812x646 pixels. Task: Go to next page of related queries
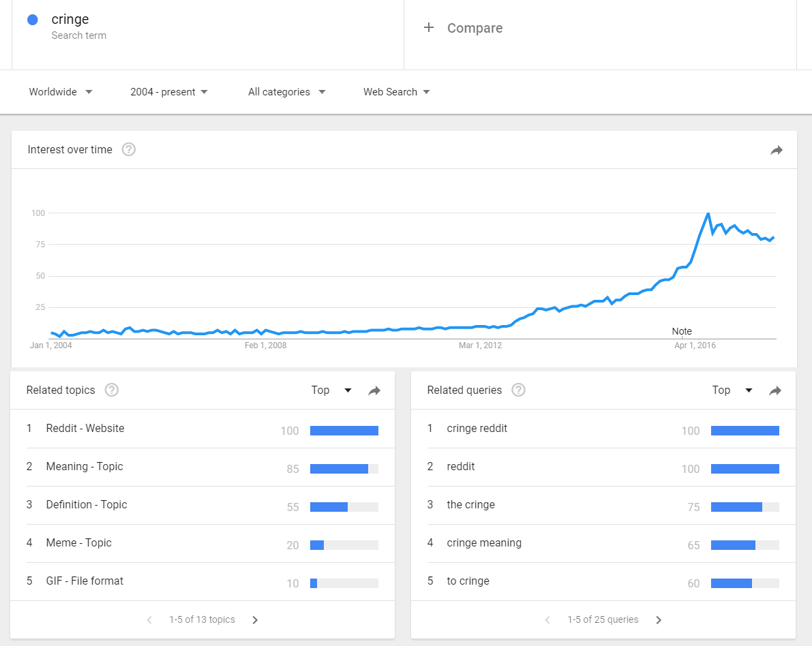click(x=659, y=620)
